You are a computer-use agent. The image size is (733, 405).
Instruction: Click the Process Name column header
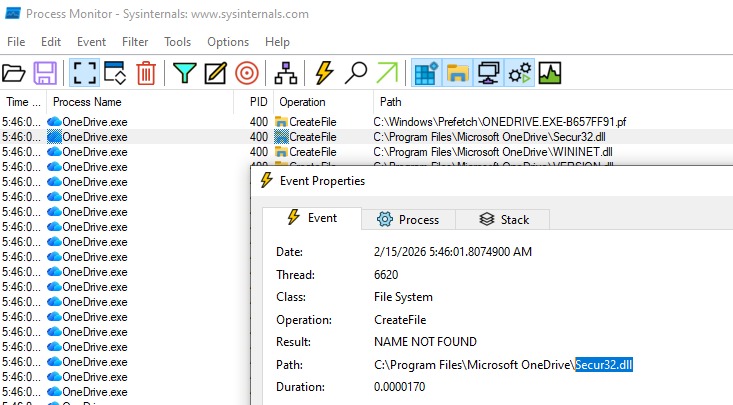(x=88, y=102)
